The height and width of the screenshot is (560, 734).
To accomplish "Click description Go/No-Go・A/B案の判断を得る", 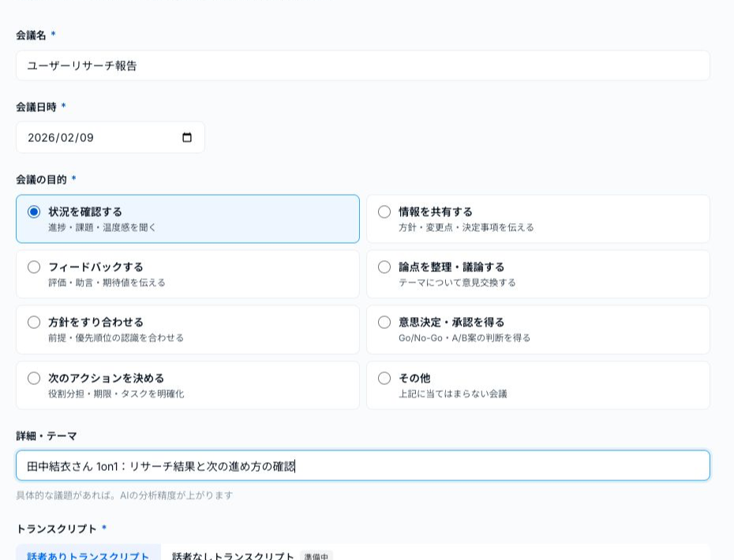I will pos(464,338).
